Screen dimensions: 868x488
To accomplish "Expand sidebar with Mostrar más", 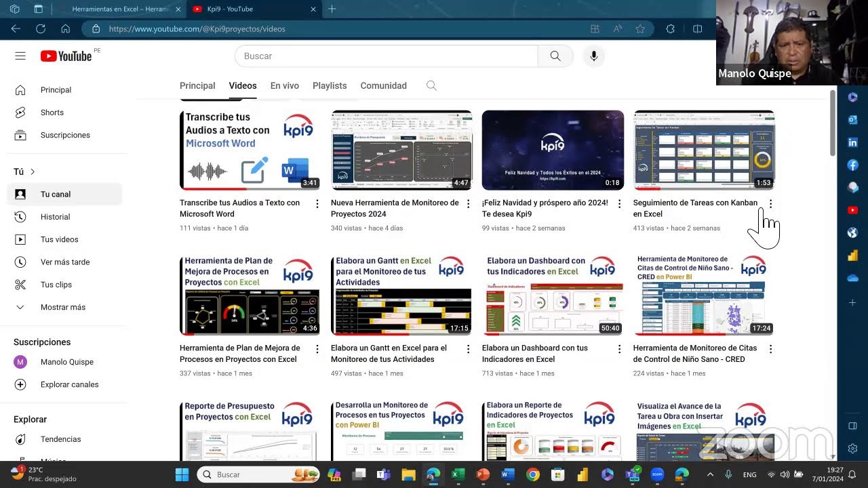I will tap(62, 307).
